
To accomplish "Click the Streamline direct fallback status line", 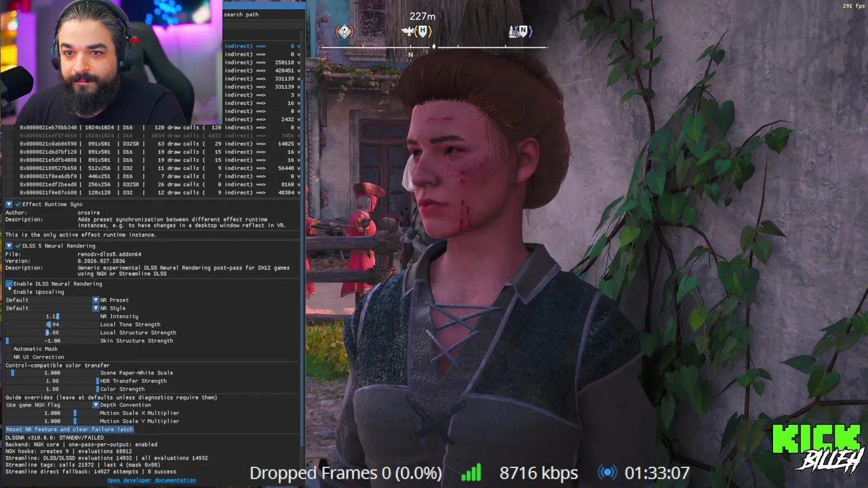I will (x=91, y=472).
